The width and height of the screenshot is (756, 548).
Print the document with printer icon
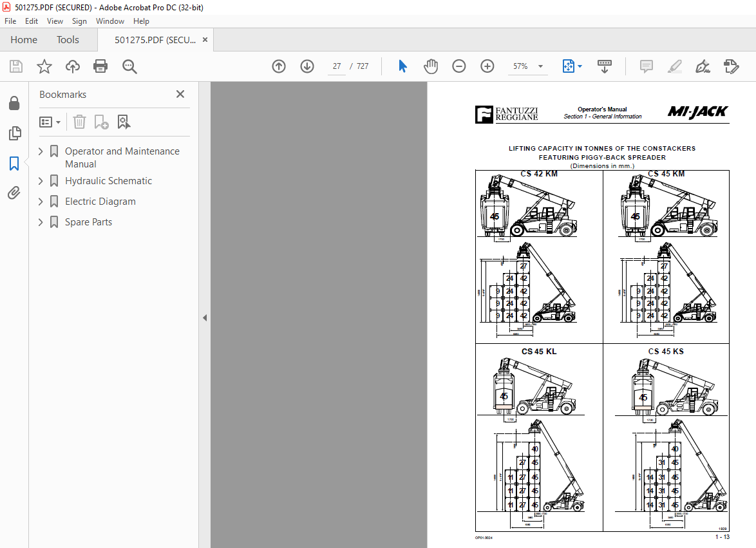pyautogui.click(x=100, y=66)
